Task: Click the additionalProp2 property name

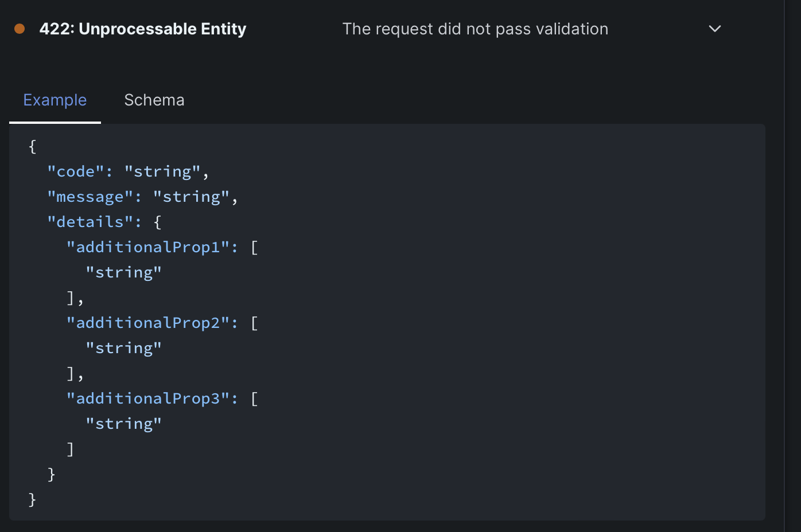Action: click(x=147, y=323)
